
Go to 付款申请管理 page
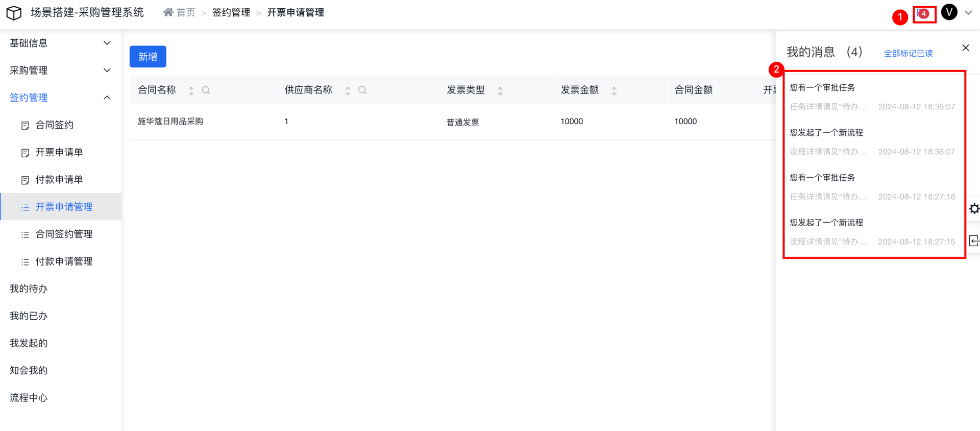coord(64,261)
